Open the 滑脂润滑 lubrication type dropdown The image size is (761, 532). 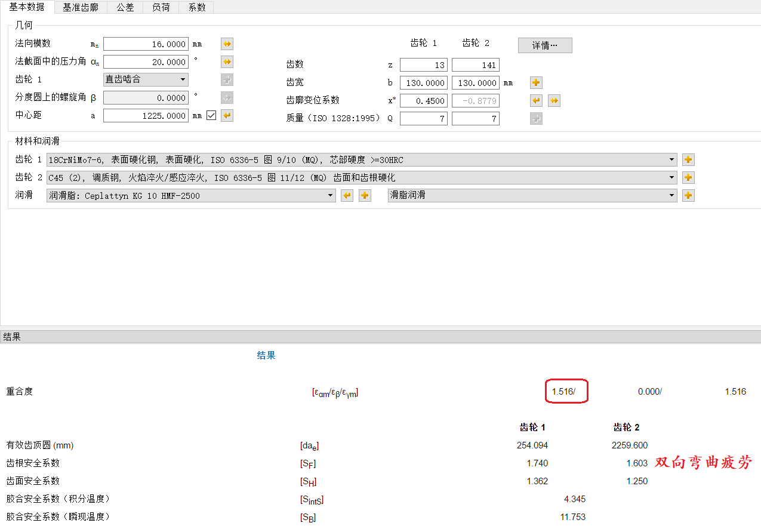tap(532, 195)
